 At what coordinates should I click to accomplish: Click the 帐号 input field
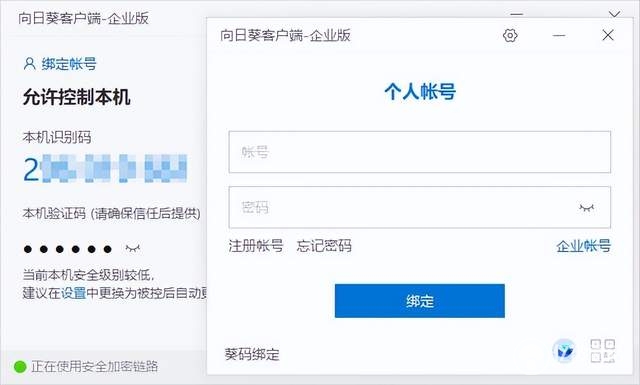(420, 152)
